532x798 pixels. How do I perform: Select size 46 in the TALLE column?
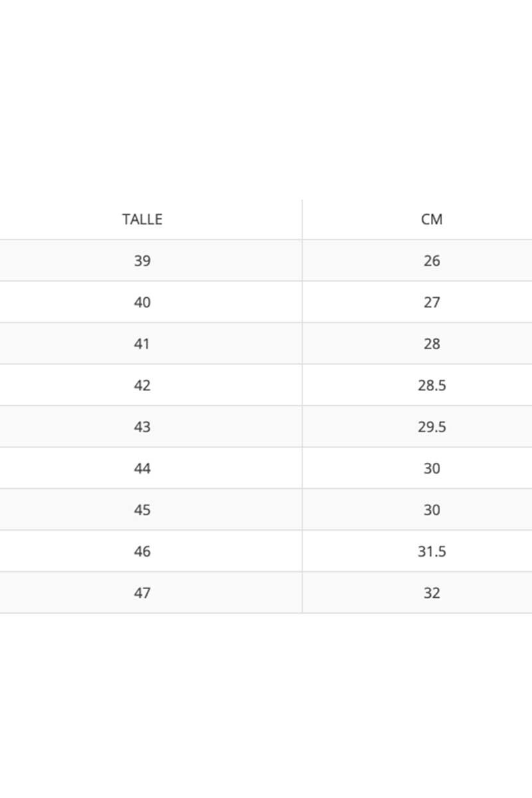pyautogui.click(x=142, y=551)
